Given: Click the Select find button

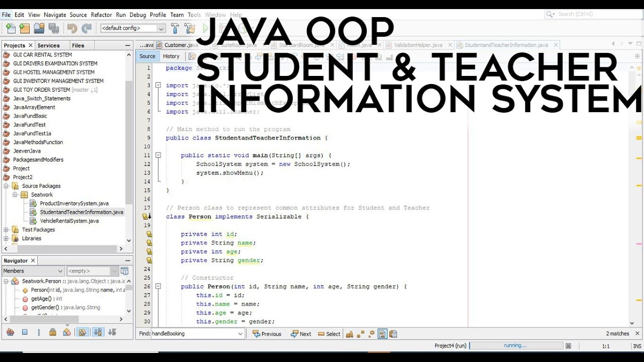Looking at the screenshot, I should [329, 334].
